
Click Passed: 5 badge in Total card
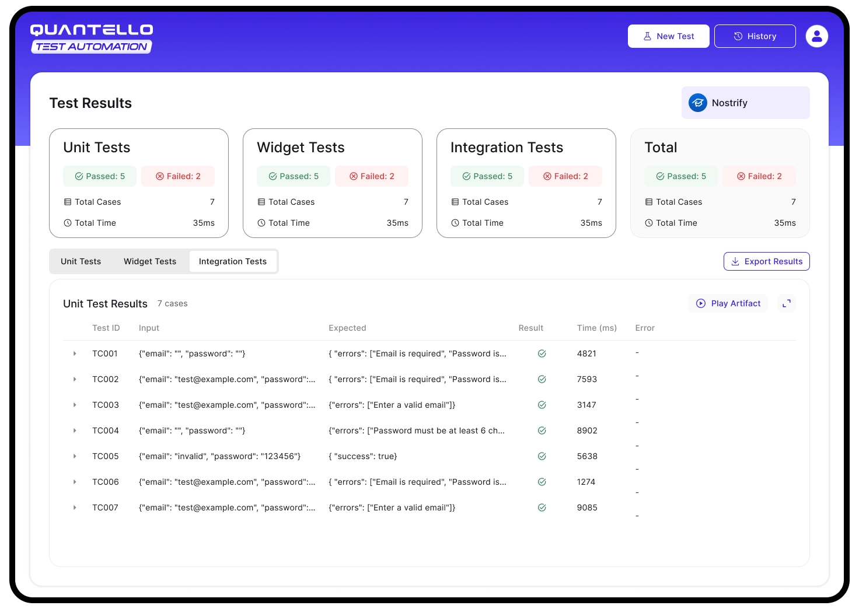(x=681, y=176)
